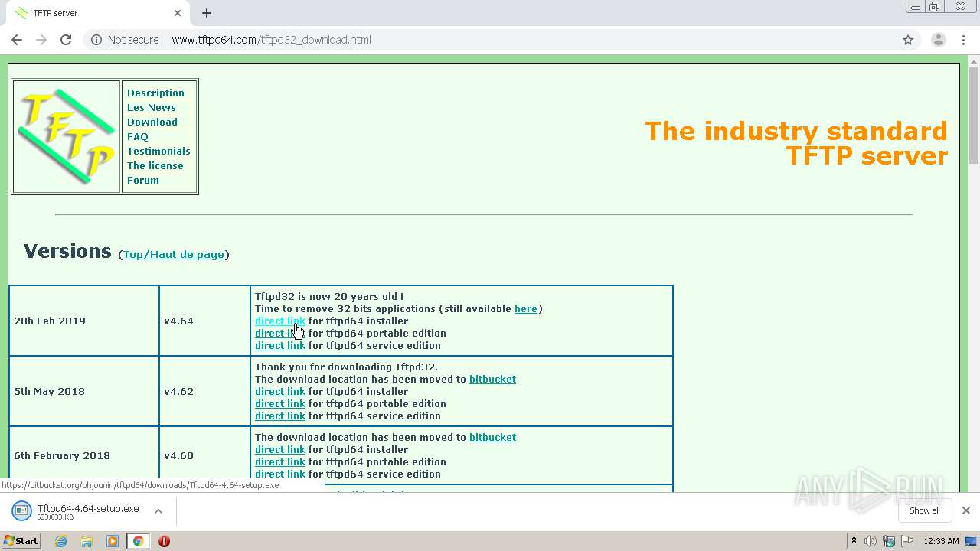Select the 'v4.60' version cell
The height and width of the screenshot is (551, 980).
204,455
